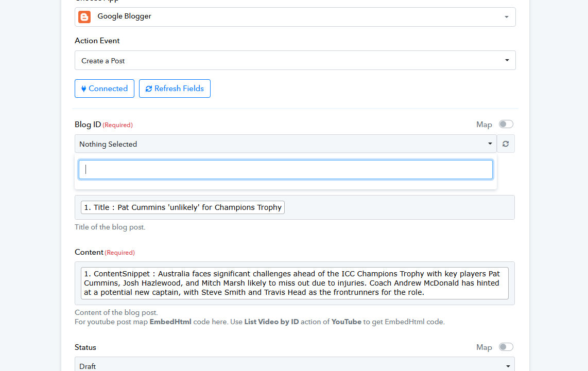Image resolution: width=588 pixels, height=371 pixels.
Task: Click the bold 'EmbedHtml' text
Action: [x=170, y=322]
